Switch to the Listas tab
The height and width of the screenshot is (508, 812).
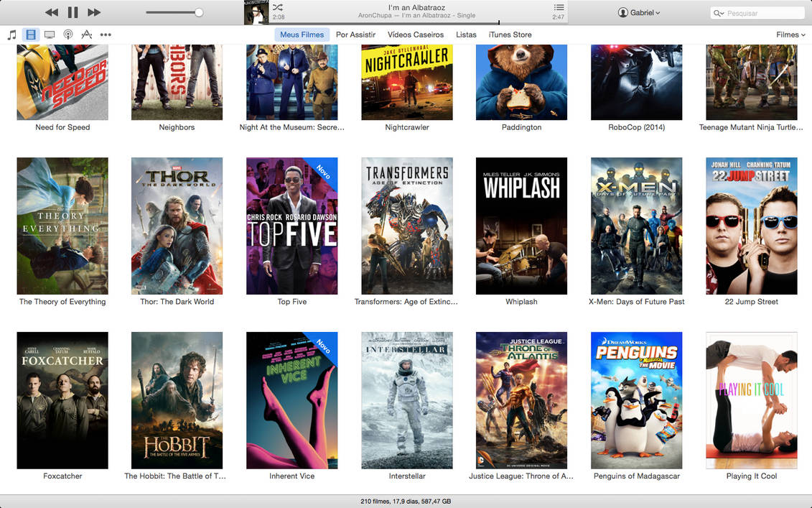pyautogui.click(x=466, y=34)
